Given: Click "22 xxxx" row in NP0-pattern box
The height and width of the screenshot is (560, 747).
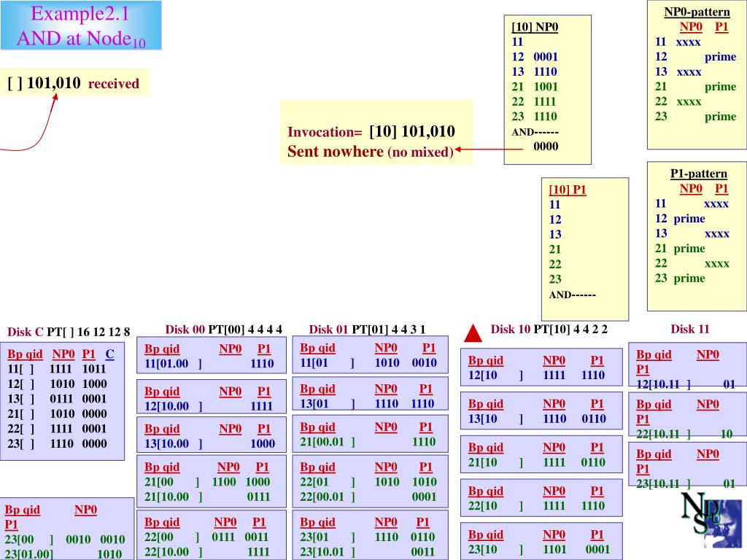Looking at the screenshot, I should (x=678, y=101).
